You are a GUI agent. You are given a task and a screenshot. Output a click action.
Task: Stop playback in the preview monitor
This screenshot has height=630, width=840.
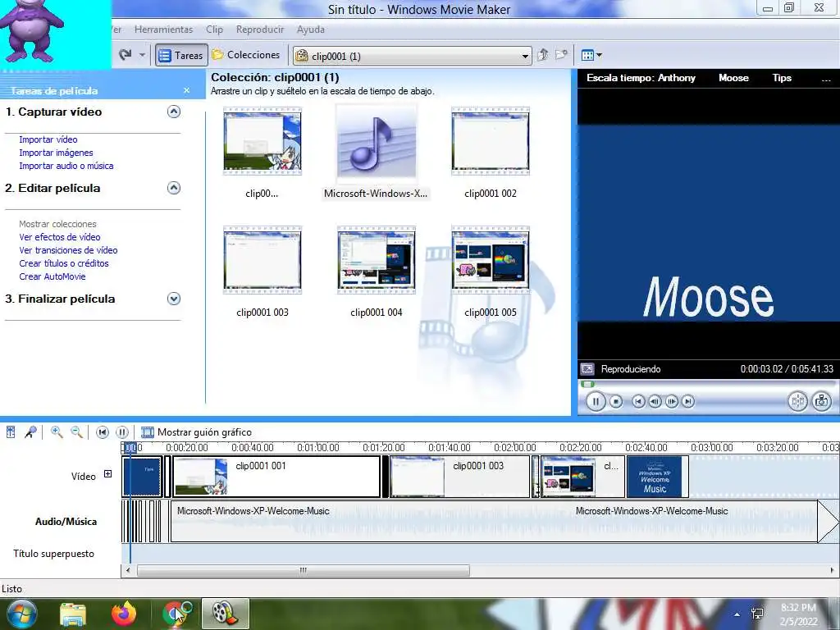pos(616,401)
